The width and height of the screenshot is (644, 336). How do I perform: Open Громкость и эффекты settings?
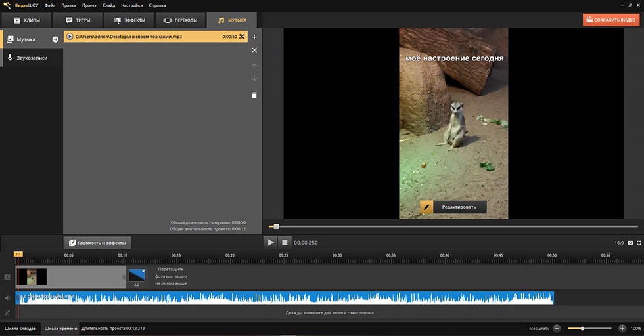97,242
